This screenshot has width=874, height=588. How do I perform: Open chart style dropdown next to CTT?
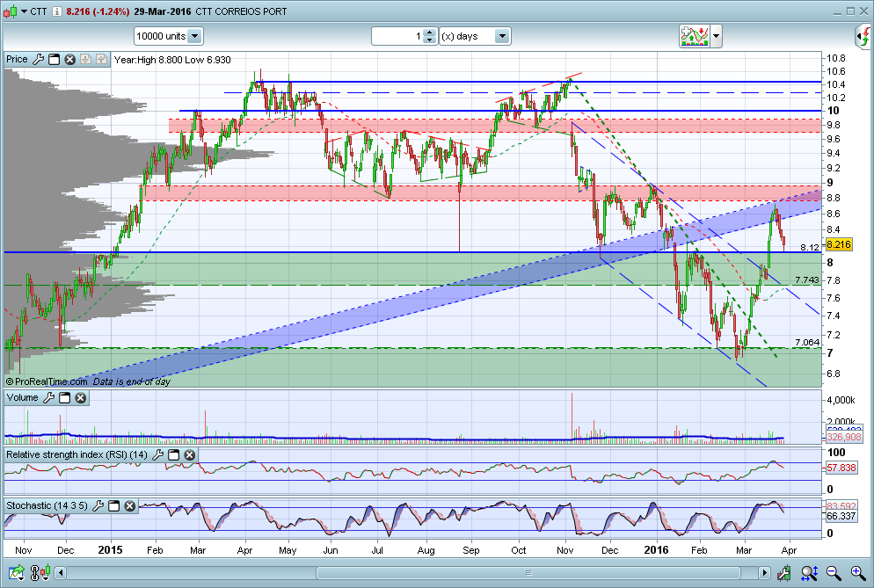point(22,11)
